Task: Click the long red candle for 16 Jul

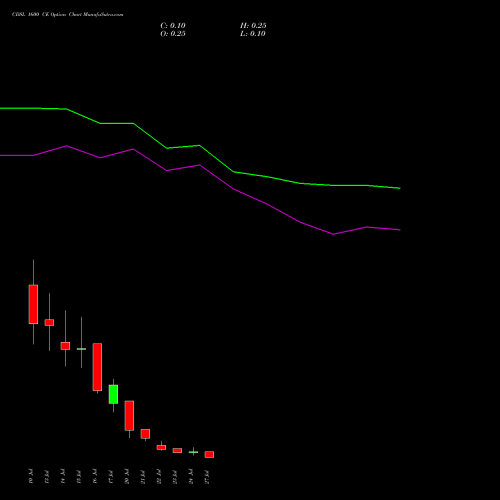Action: tap(97, 367)
